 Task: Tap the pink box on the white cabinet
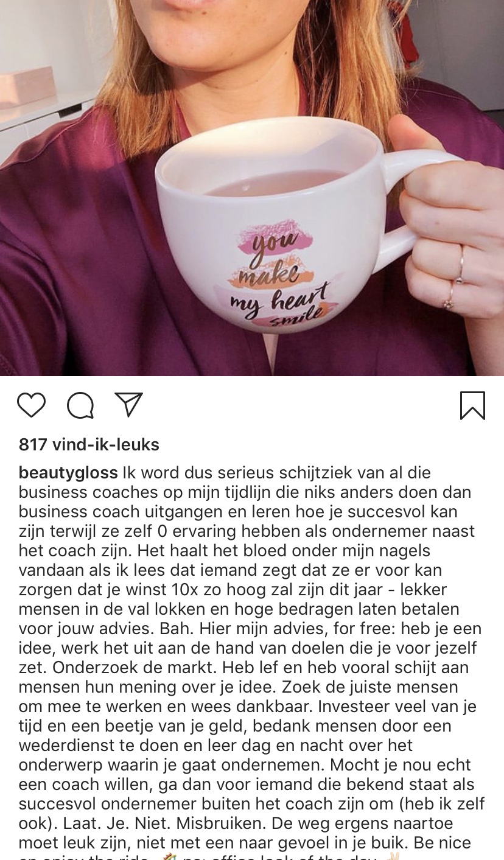[x=28, y=88]
